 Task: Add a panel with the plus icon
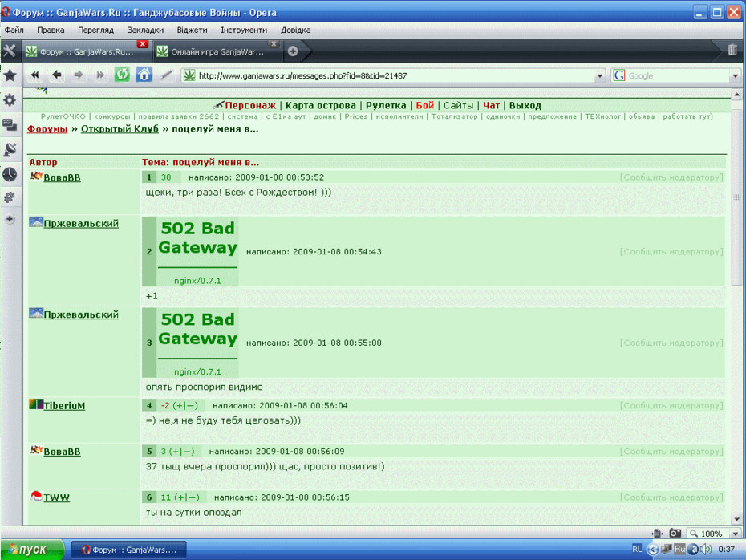[10, 219]
